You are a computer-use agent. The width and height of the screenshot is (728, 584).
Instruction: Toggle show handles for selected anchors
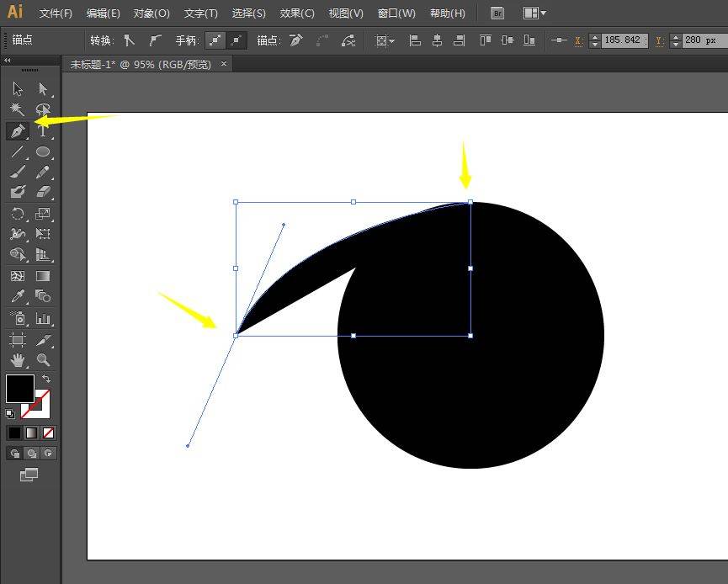click(x=217, y=40)
